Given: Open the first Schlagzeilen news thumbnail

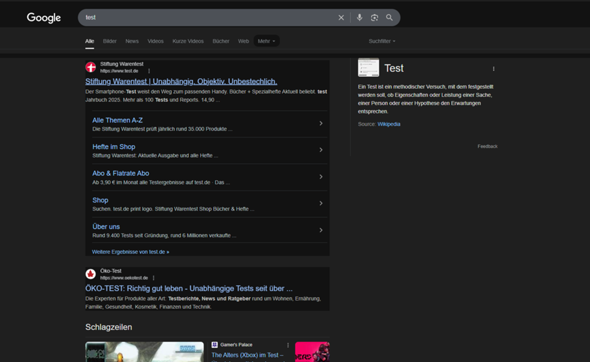Looking at the screenshot, I should (144, 352).
